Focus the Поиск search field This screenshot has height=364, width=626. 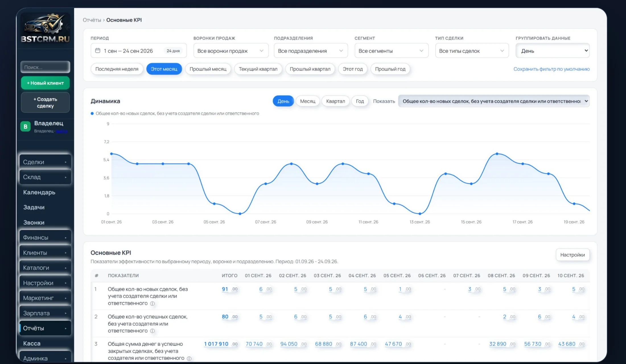click(x=45, y=67)
